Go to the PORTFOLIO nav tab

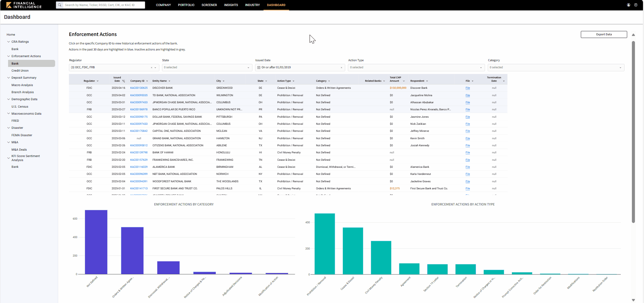point(186,5)
